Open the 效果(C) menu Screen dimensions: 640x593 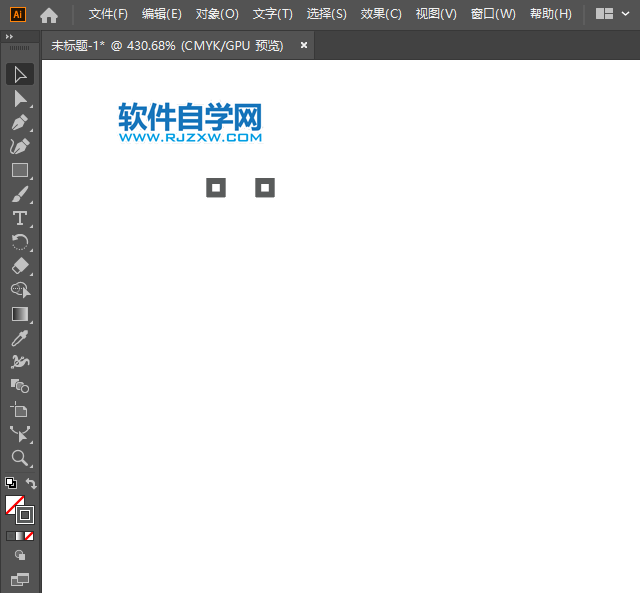click(381, 14)
